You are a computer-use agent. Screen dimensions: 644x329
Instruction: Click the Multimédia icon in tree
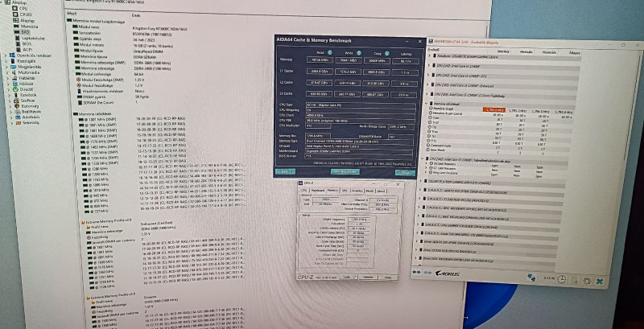click(x=14, y=72)
